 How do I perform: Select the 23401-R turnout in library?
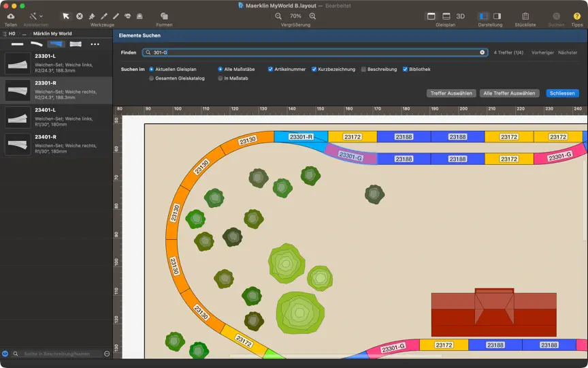pyautogui.click(x=56, y=144)
